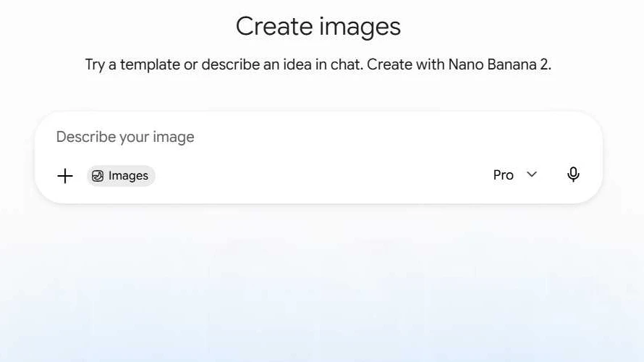Open the plus attachment menu
The height and width of the screenshot is (362, 644).
[x=65, y=176]
